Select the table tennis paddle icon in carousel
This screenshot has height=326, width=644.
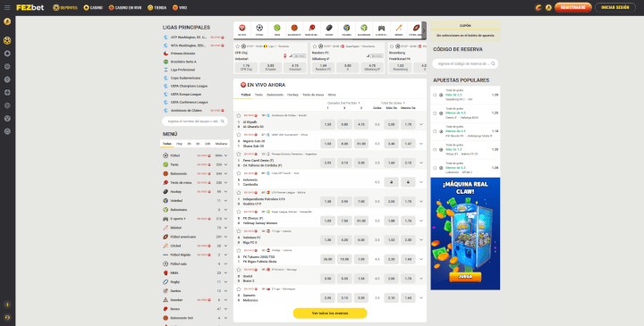[x=312, y=28]
